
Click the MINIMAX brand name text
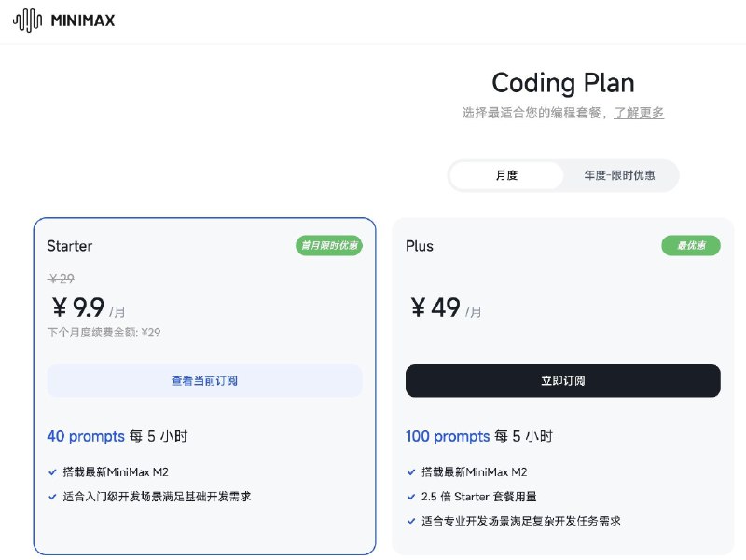pyautogui.click(x=83, y=20)
